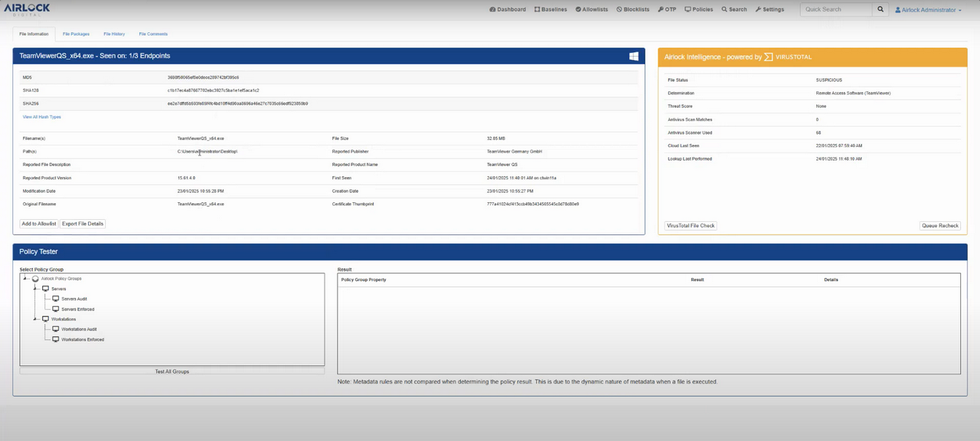Open the Blocklists section
This screenshot has height=441, width=980.
(x=632, y=9)
